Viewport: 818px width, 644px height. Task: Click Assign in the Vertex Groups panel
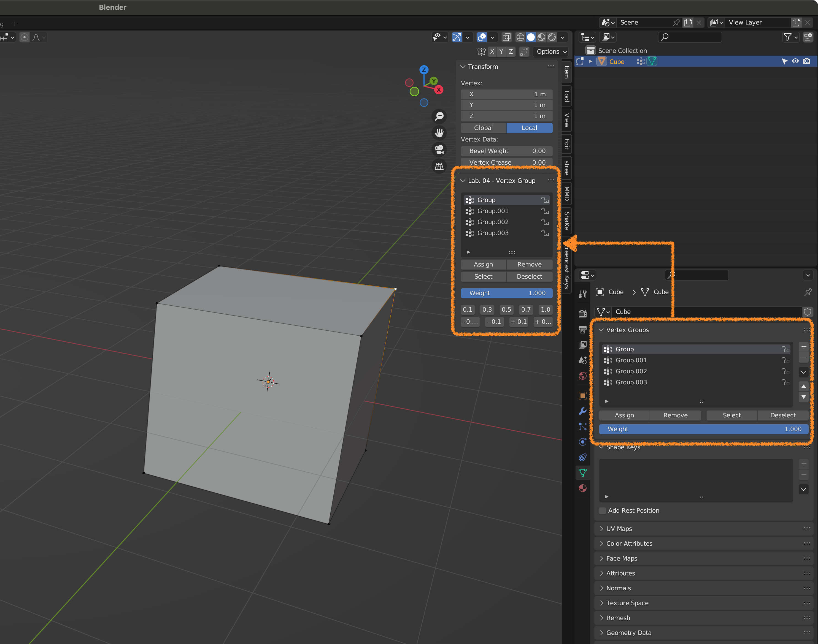tap(624, 415)
